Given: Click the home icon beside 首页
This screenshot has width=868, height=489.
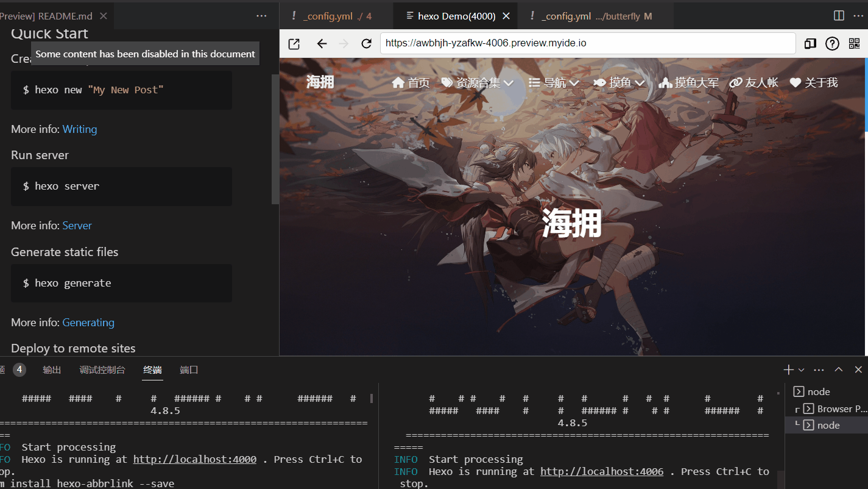Looking at the screenshot, I should 398,82.
